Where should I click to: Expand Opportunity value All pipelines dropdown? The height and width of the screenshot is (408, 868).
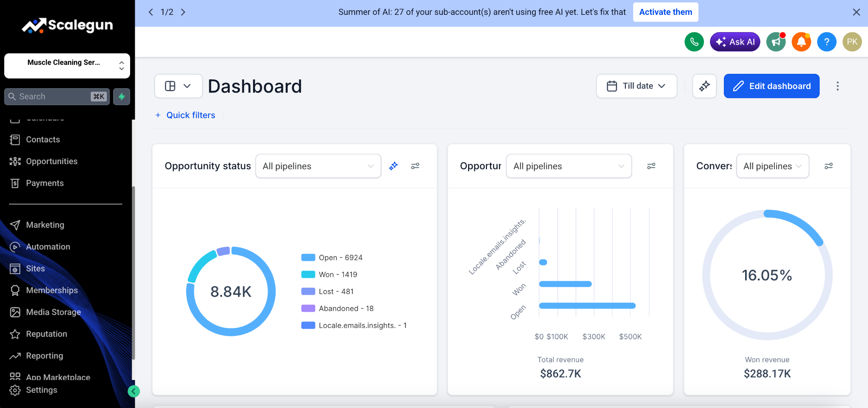coord(569,166)
